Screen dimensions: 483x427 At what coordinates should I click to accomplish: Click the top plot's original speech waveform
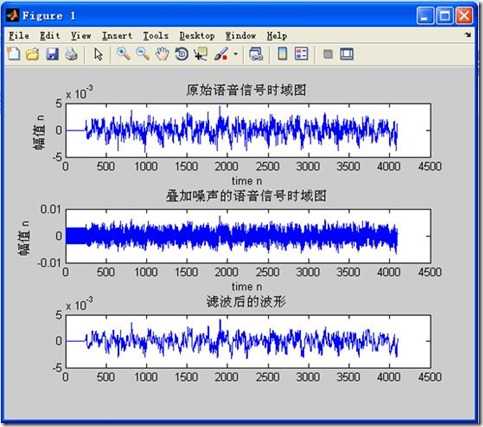[x=232, y=130]
